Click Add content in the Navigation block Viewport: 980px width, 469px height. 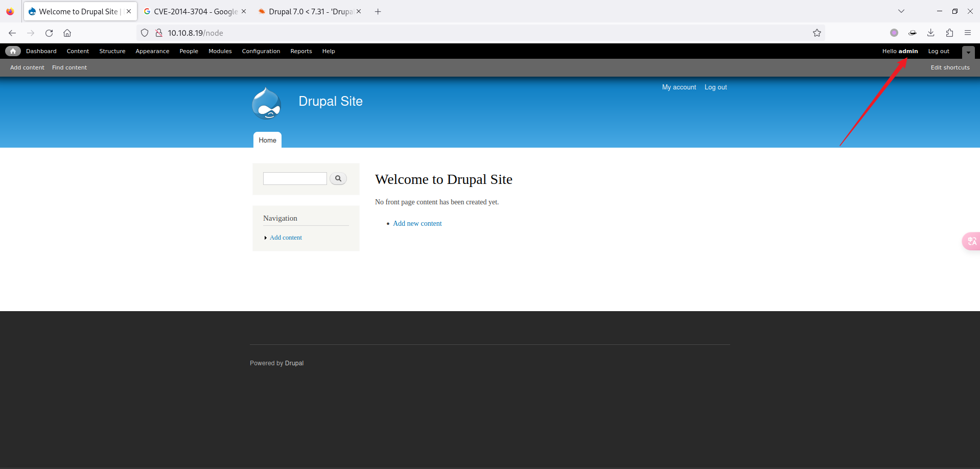pos(286,238)
